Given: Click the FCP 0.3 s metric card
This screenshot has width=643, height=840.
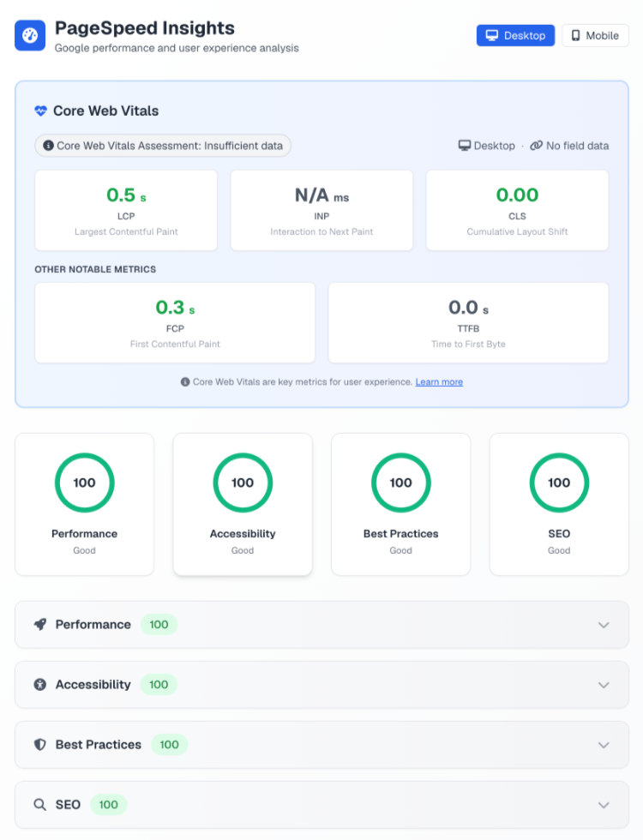Looking at the screenshot, I should coord(175,322).
